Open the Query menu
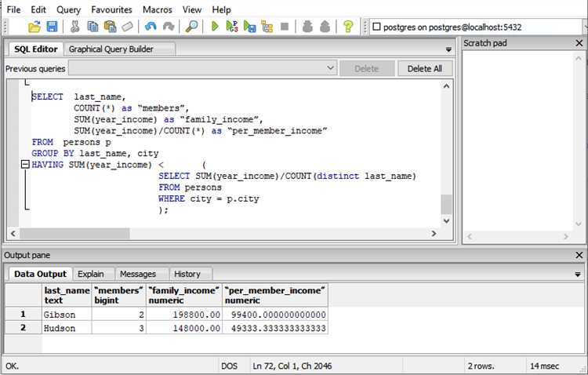 [68, 9]
